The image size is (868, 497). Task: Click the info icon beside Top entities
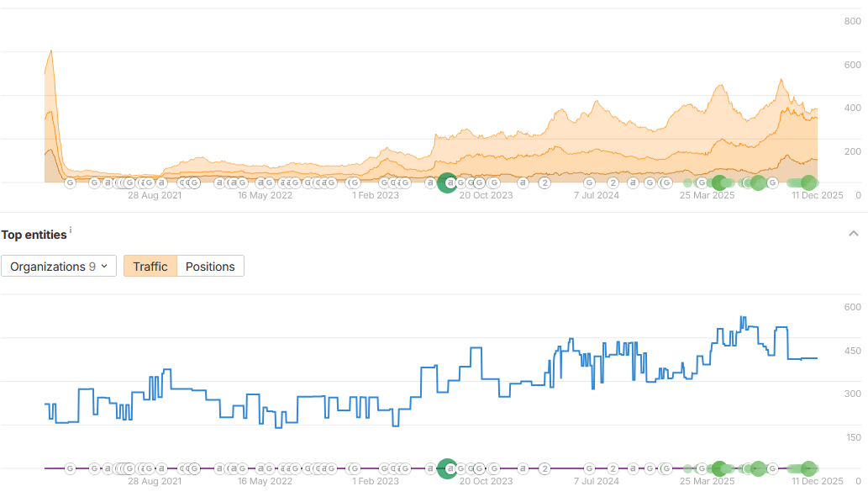pyautogui.click(x=71, y=230)
